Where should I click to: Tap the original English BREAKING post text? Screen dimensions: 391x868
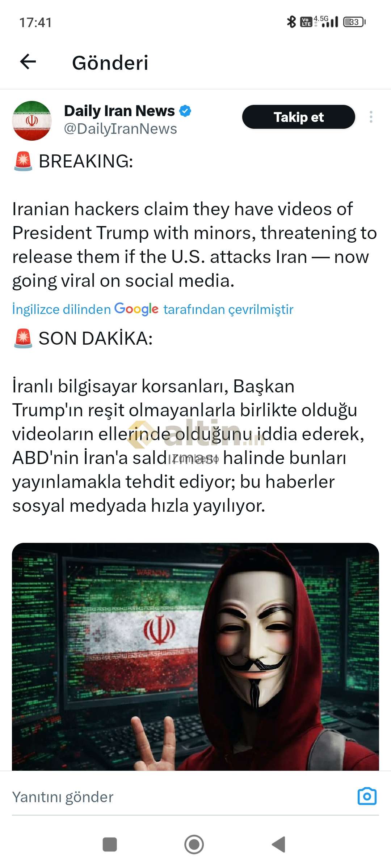pos(194,221)
